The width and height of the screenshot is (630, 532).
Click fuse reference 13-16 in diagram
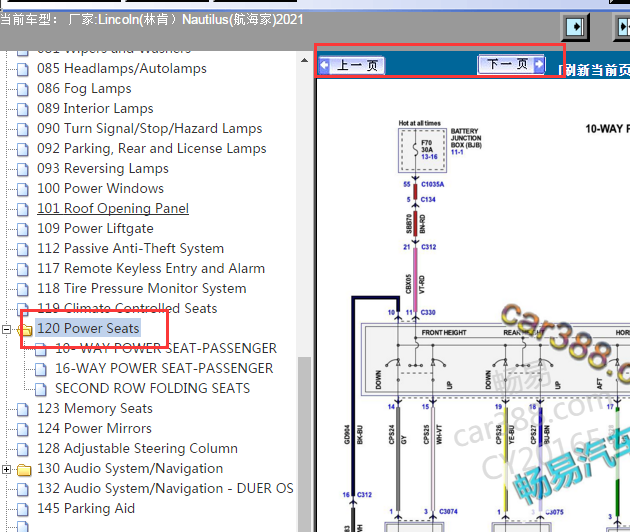tap(429, 157)
